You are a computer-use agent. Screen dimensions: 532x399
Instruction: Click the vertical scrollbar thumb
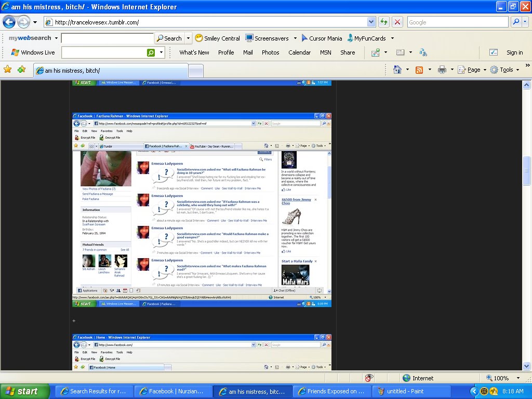tap(526, 171)
